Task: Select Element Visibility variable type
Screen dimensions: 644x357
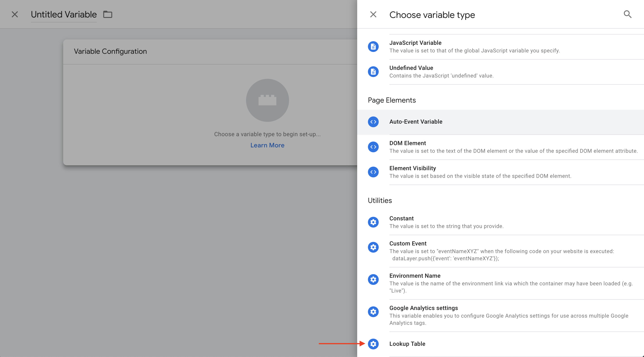Action: pos(501,172)
